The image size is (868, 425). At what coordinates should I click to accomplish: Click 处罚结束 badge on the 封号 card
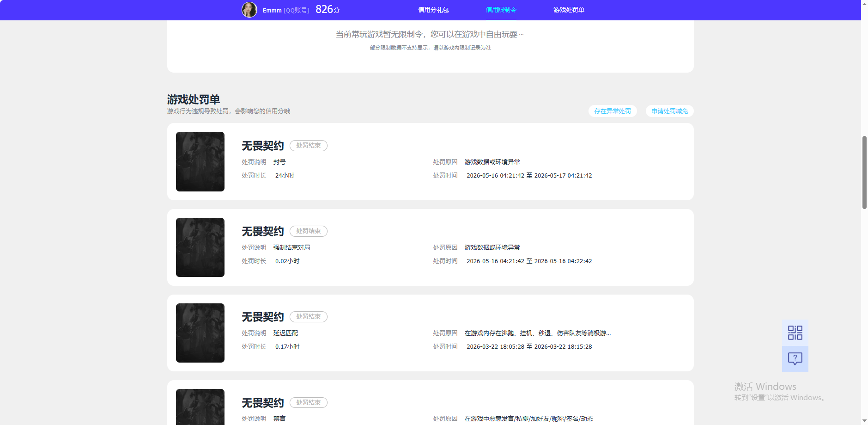[x=309, y=146]
